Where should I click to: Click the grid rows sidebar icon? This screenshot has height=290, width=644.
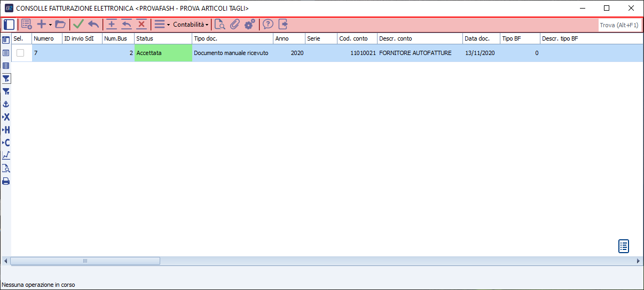coord(6,66)
